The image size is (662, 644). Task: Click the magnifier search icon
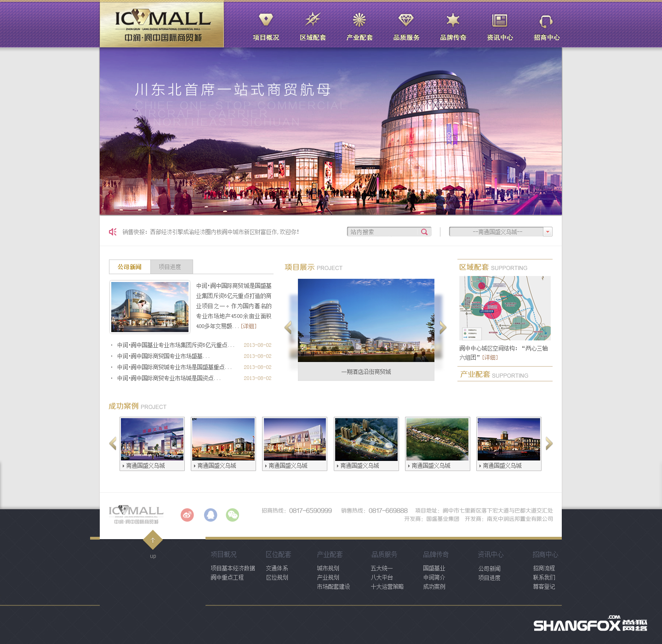point(424,232)
